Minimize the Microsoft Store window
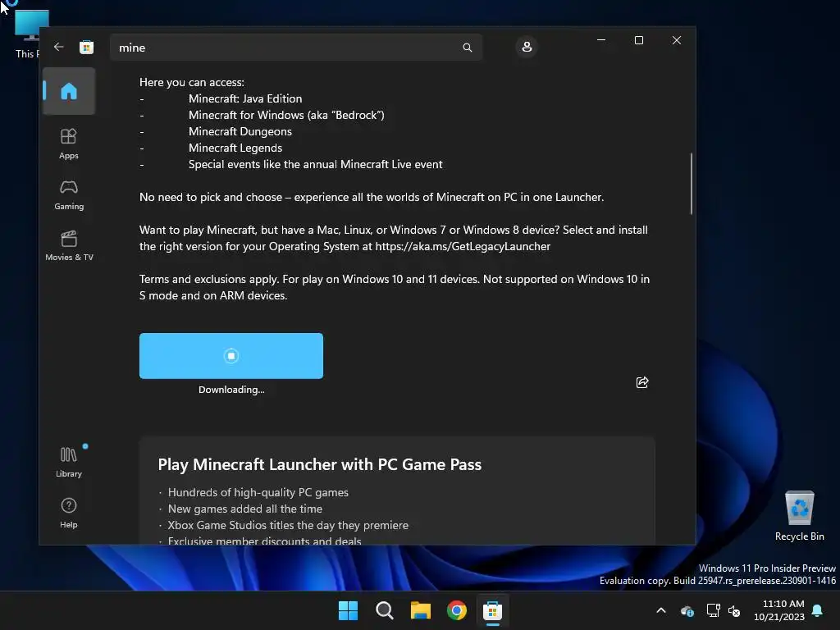Image resolution: width=840 pixels, height=630 pixels. [601, 40]
